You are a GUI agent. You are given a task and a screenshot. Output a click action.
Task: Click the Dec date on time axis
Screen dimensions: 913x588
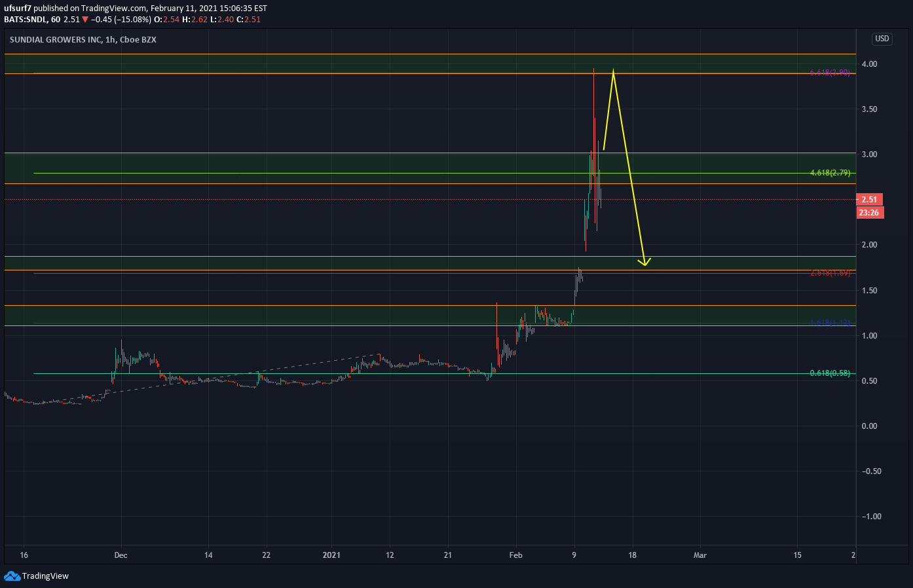point(121,555)
